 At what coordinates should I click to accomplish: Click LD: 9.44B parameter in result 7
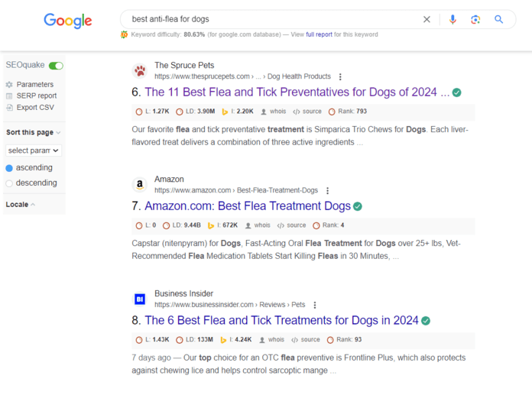click(182, 225)
